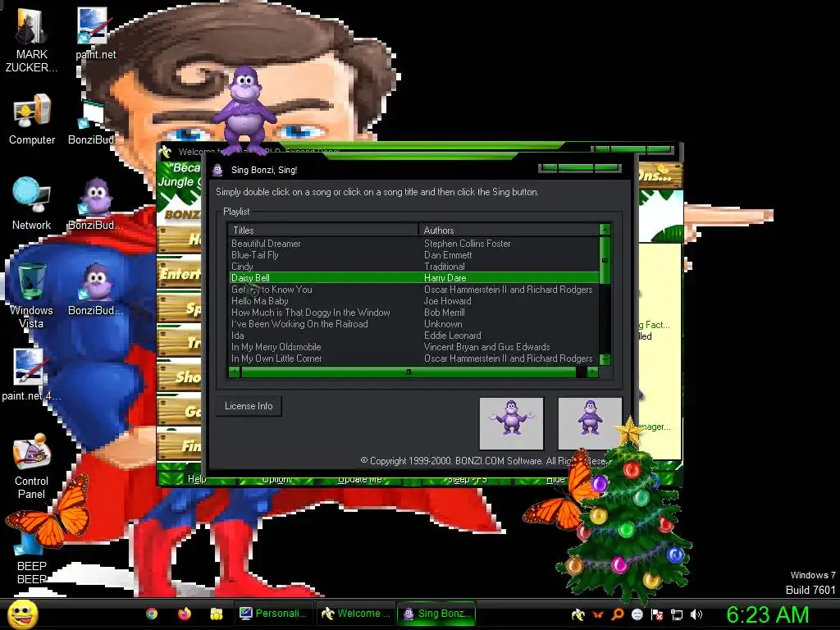Click the grey face tray icon

point(637,614)
